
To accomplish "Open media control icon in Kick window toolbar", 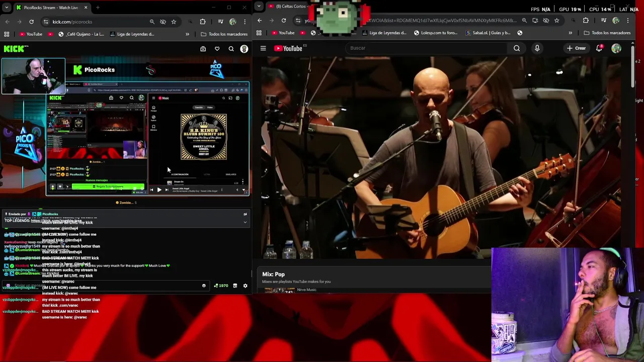I will pyautogui.click(x=220, y=22).
